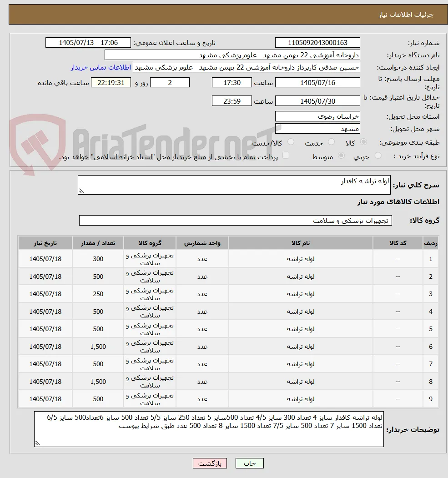Click the بازگشت back button
The height and width of the screenshot is (478, 448).
point(210,463)
